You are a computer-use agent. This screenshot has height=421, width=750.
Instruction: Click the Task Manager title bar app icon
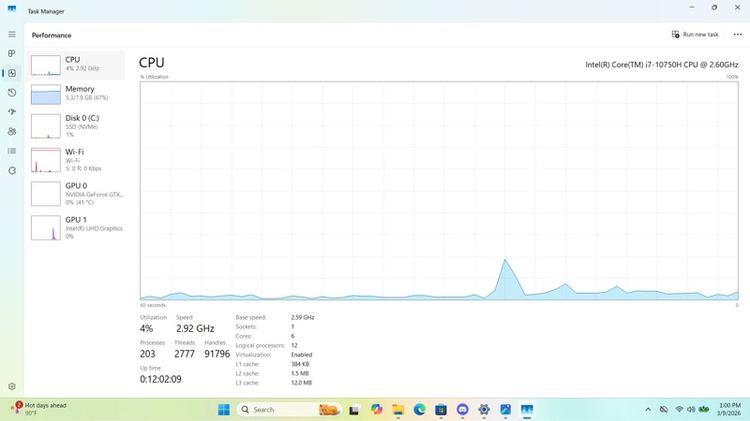click(12, 9)
